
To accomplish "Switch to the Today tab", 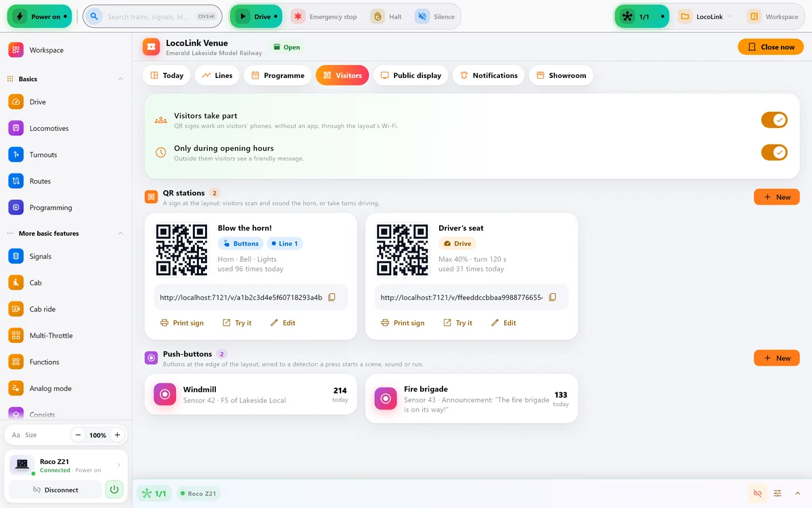I will tap(166, 75).
